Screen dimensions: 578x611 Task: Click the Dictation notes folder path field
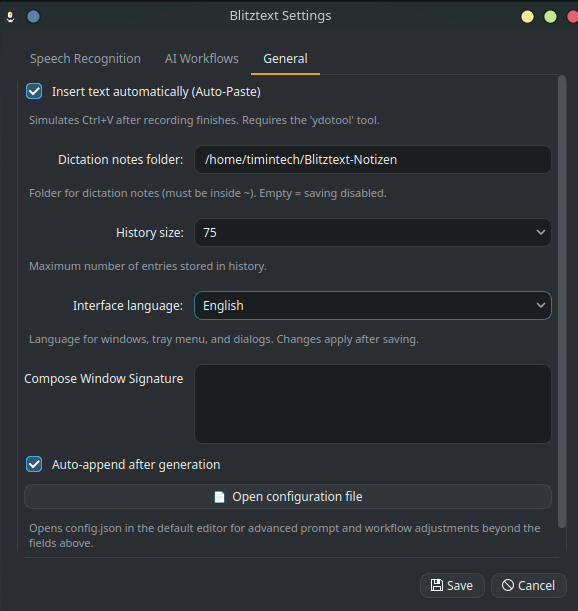point(373,159)
